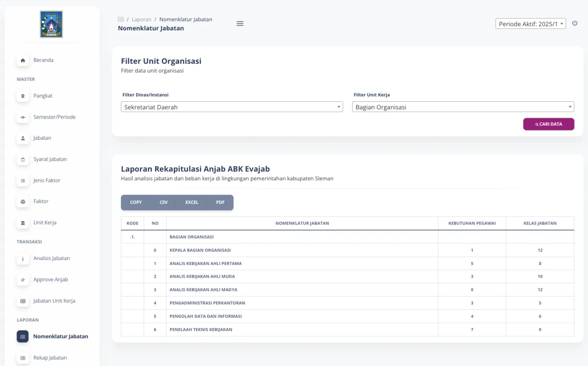
Task: Open the Filter Dinas/Instansi dropdown
Action: (x=232, y=107)
